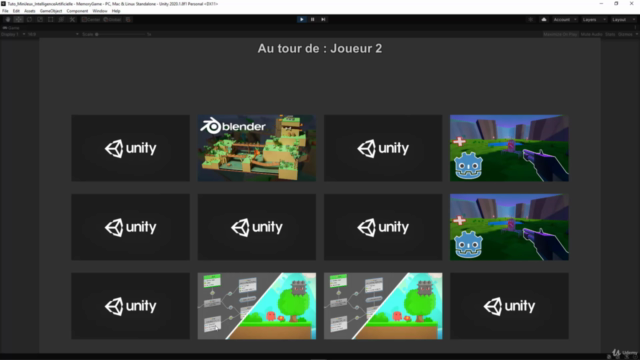
Task: Open the Display 1 dropdown
Action: pos(13,34)
